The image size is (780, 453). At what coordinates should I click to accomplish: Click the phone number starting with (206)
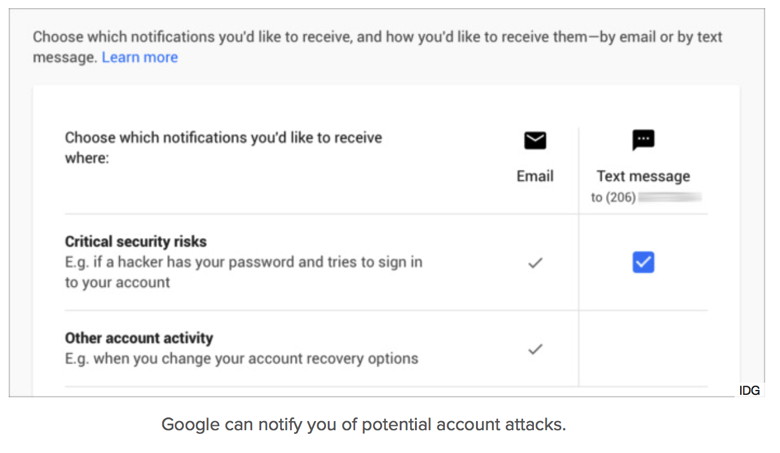pos(612,197)
